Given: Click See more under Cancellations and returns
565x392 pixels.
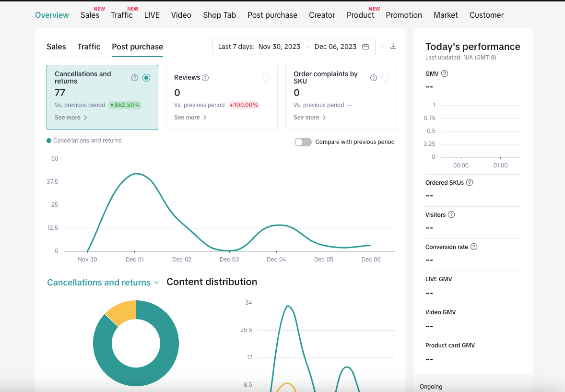Looking at the screenshot, I should pyautogui.click(x=71, y=118).
